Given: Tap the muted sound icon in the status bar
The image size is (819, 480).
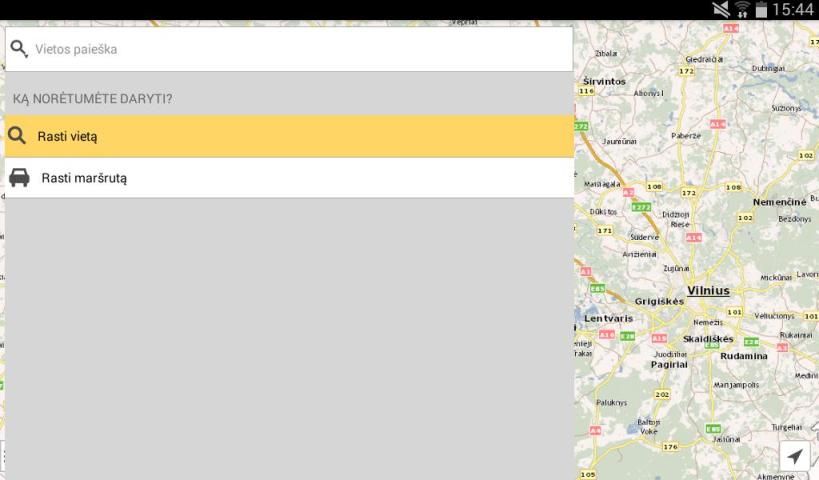Looking at the screenshot, I should [x=719, y=10].
